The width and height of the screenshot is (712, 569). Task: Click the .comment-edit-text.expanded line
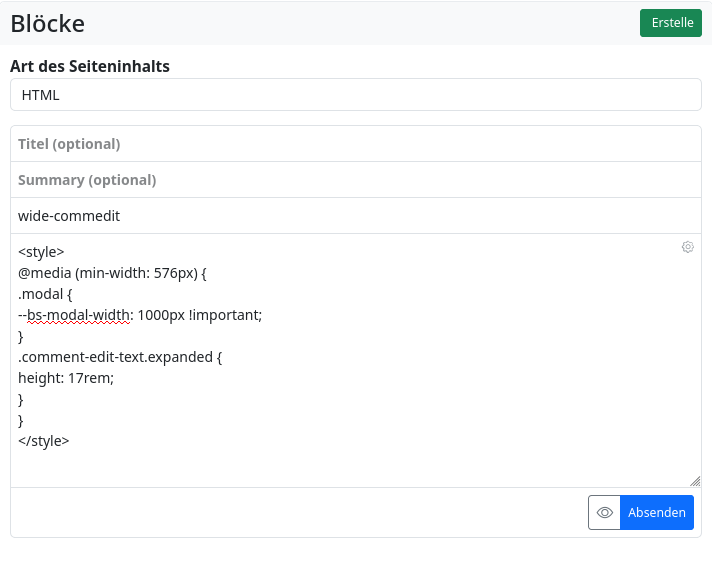tap(119, 357)
